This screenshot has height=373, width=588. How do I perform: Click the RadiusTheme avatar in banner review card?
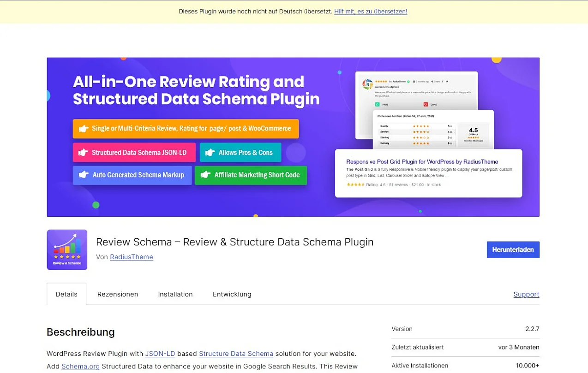click(x=367, y=84)
